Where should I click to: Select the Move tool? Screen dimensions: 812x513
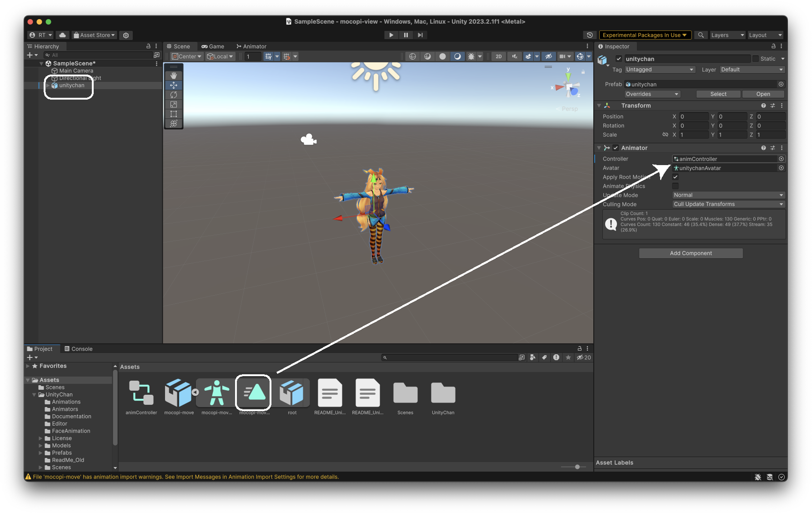click(174, 85)
